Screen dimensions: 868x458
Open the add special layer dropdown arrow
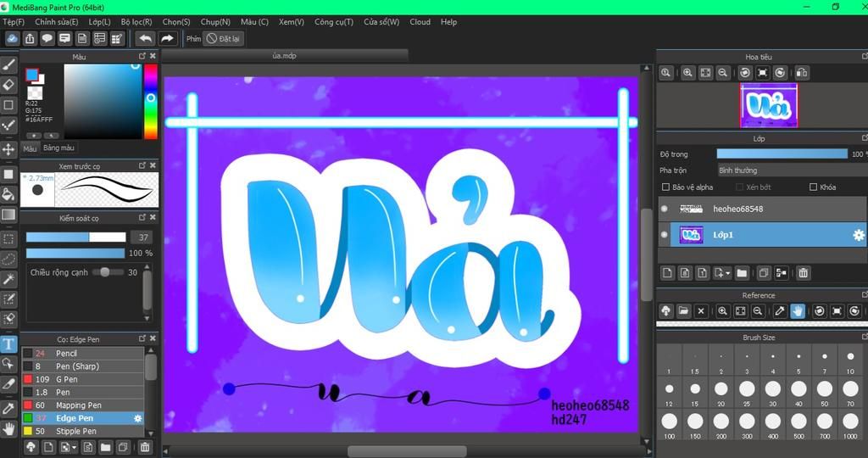coord(727,273)
